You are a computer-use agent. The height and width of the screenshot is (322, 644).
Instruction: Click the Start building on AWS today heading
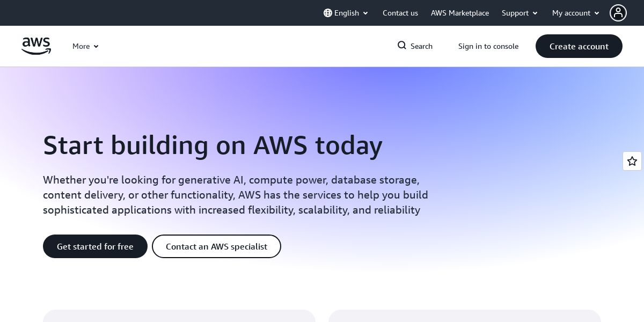[x=213, y=145]
